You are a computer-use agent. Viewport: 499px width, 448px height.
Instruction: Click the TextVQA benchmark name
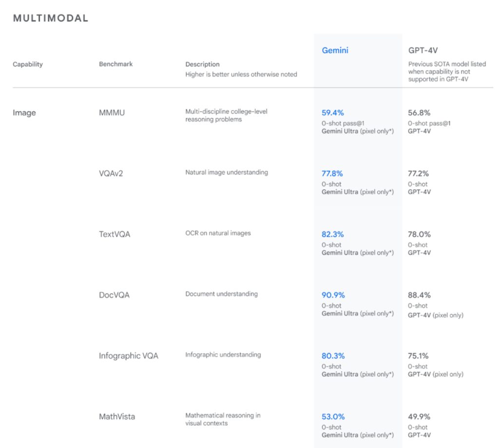[115, 234]
